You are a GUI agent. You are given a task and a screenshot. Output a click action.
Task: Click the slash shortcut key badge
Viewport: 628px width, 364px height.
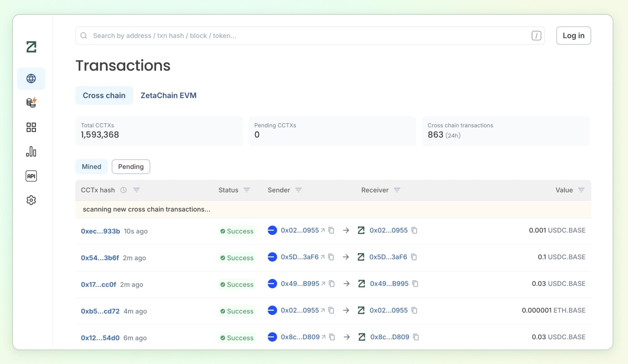536,36
